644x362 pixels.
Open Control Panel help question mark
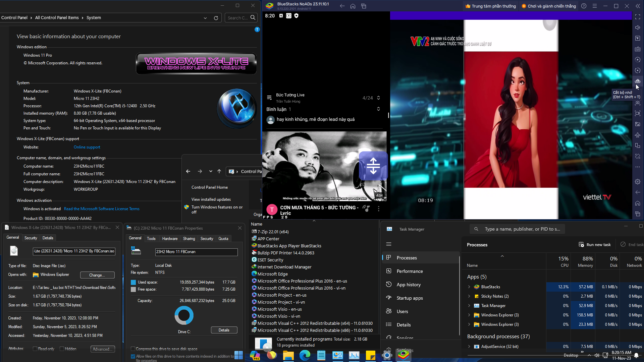(x=257, y=29)
